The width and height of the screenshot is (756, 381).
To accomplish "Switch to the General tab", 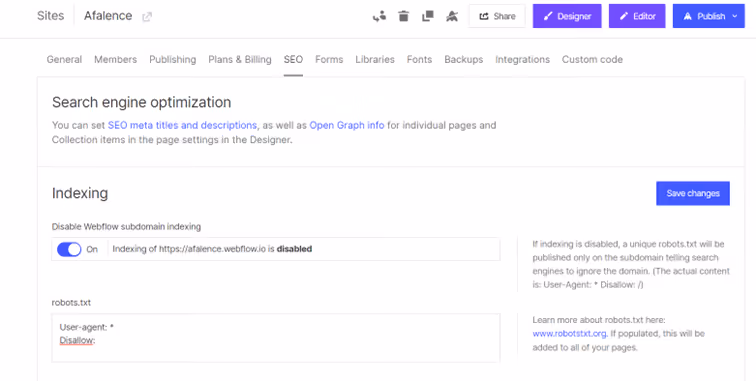I will [x=64, y=59].
